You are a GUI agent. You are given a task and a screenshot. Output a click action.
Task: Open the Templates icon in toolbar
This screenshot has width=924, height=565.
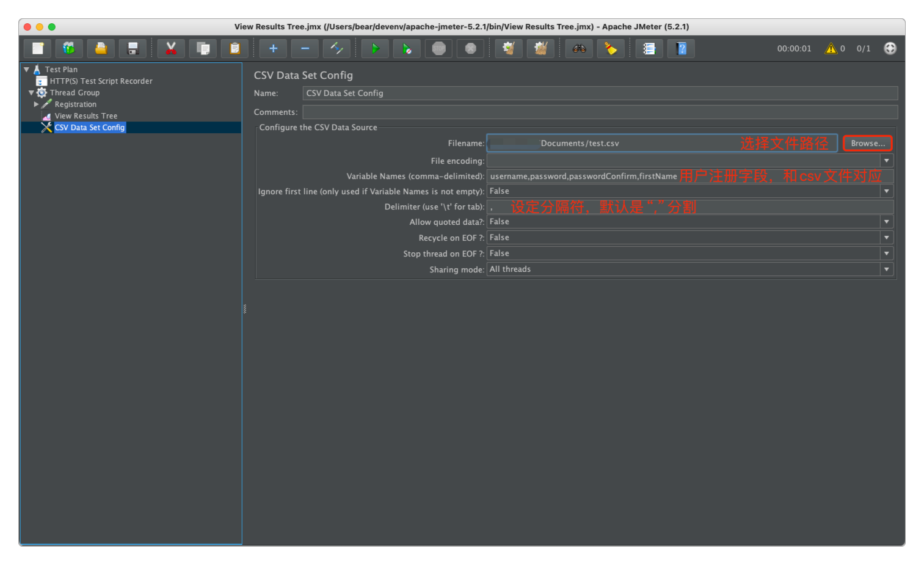(69, 48)
